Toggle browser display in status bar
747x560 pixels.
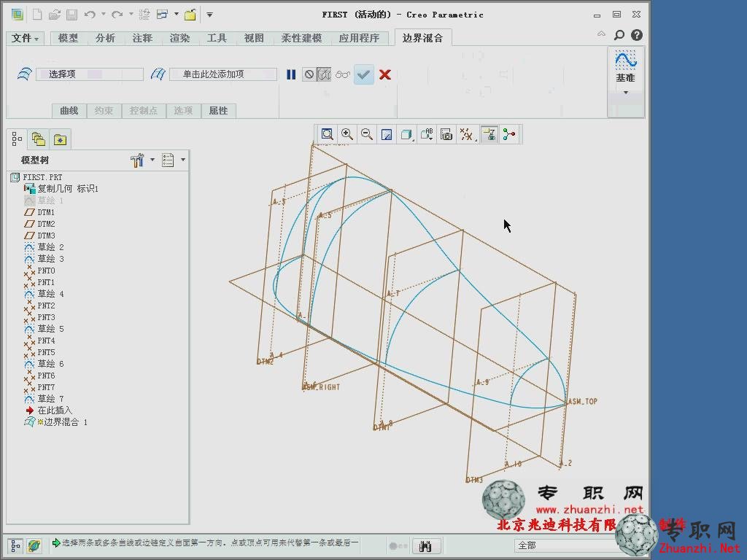34,546
